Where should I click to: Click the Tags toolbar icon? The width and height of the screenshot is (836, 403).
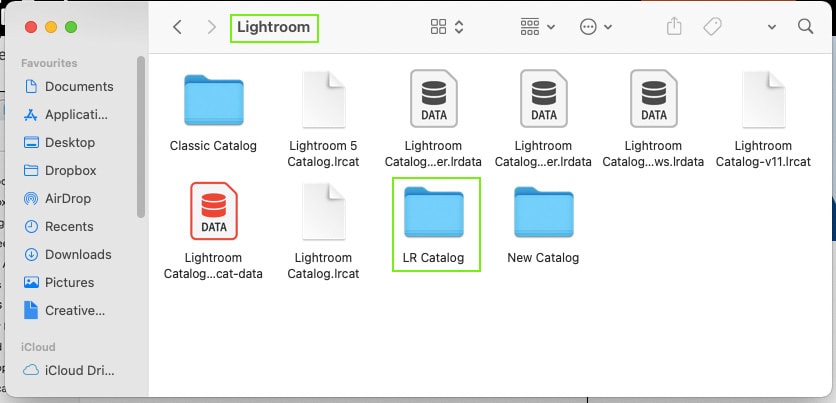(x=712, y=27)
